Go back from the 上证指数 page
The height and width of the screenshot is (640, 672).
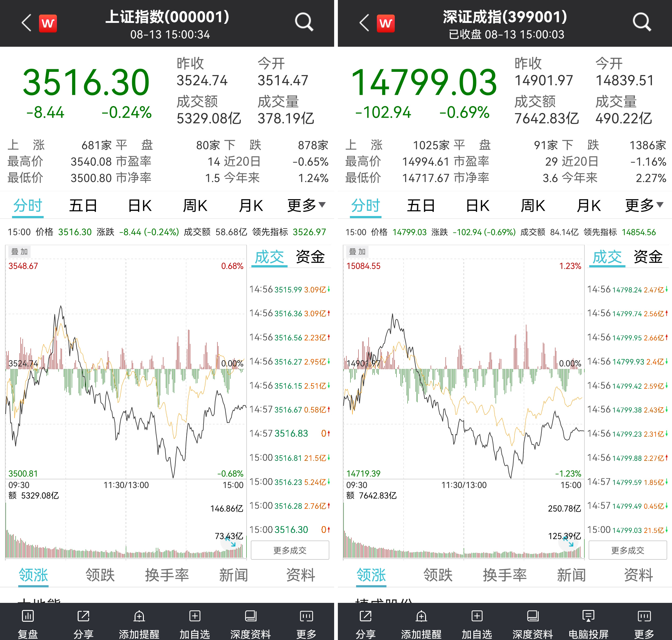point(26,23)
